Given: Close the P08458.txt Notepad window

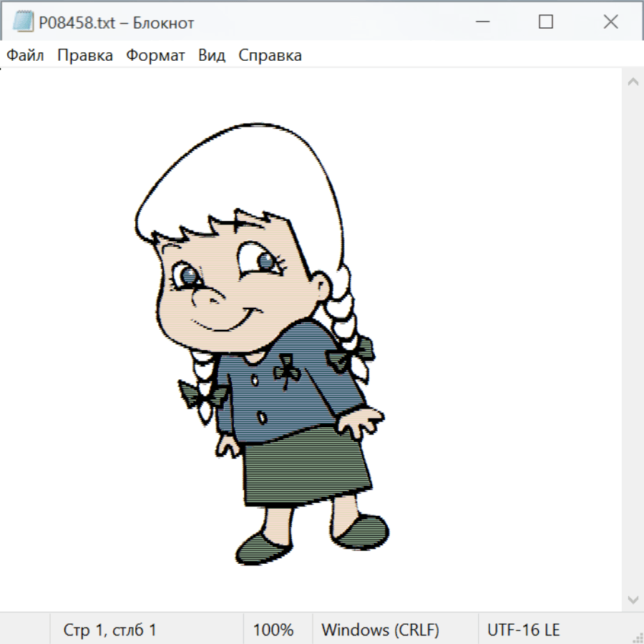Looking at the screenshot, I should coord(610,22).
